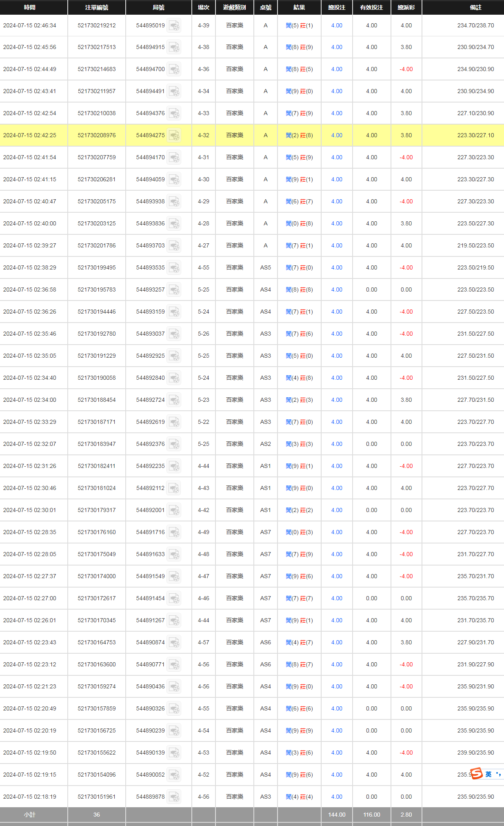Open video replay for round 544895019
The height and width of the screenshot is (826, 504).
pos(174,26)
